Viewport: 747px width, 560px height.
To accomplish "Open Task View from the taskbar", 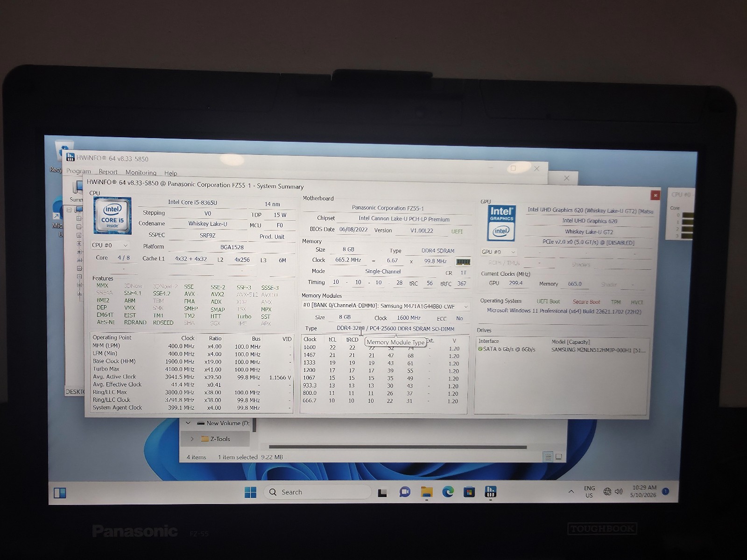I will [382, 492].
